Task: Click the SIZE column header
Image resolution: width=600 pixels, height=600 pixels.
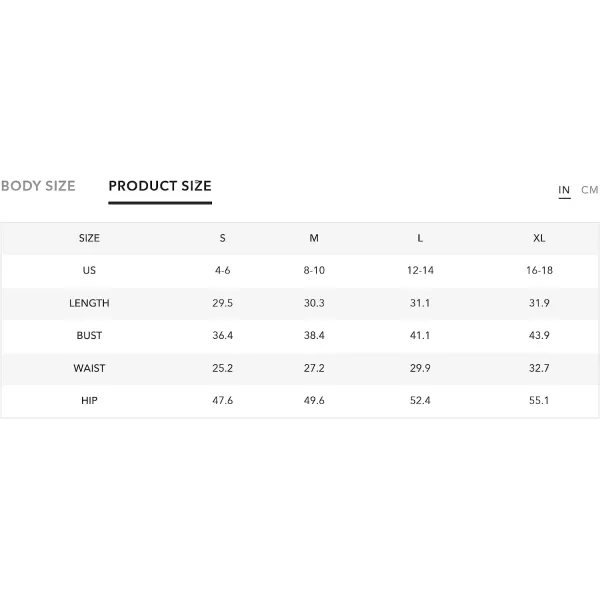Action: 89,238
